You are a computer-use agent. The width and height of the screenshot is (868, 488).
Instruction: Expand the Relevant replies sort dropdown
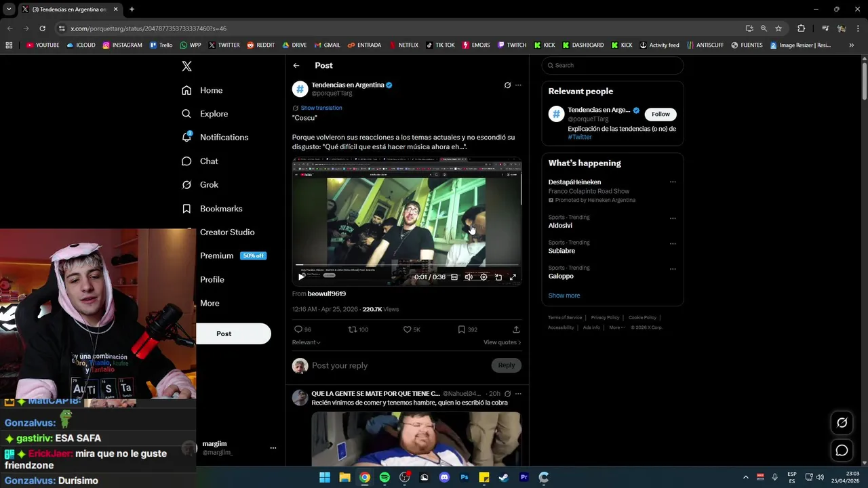[x=307, y=342]
